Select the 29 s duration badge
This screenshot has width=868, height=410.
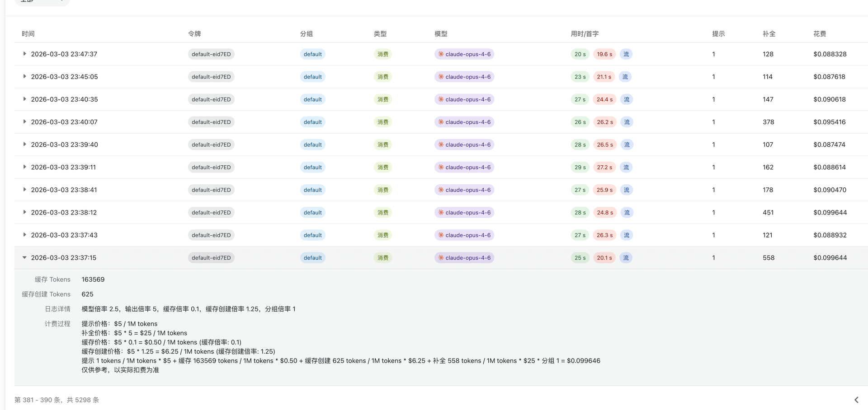click(x=580, y=167)
